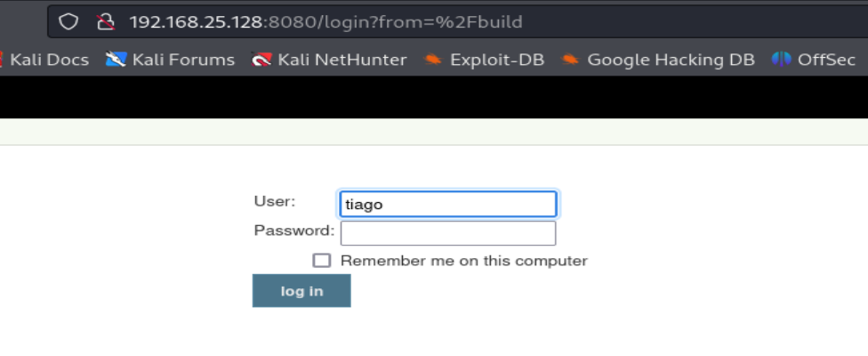Open the Kali Docs bookmark
This screenshot has width=868, height=356.
(x=49, y=60)
